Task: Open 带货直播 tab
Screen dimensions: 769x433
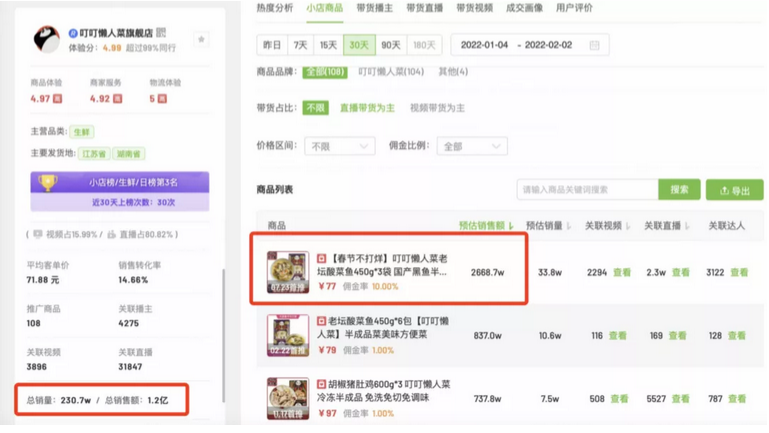Action: [425, 8]
